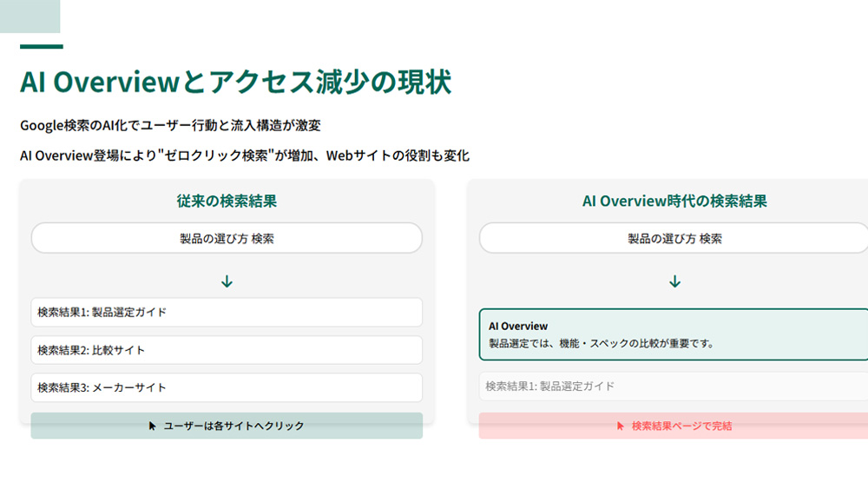
Task: Click the 検索結果ページで完結 bar
Action: (x=674, y=426)
